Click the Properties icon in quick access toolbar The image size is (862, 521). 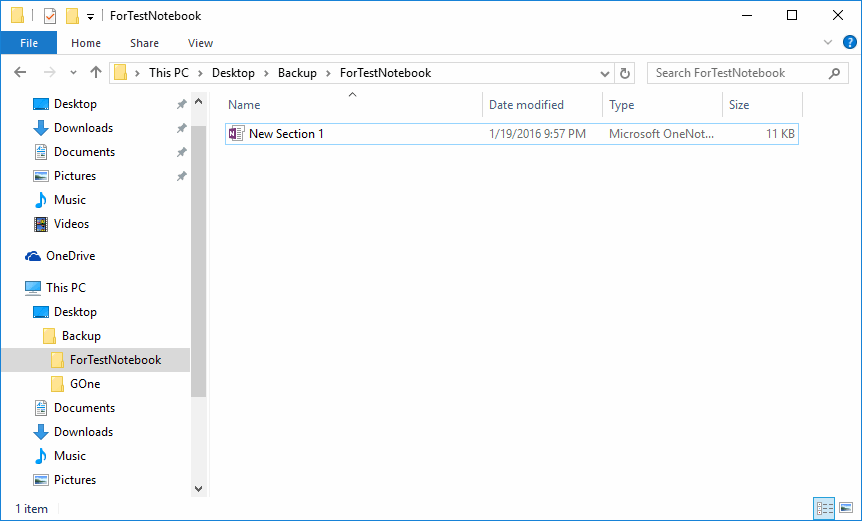pyautogui.click(x=49, y=16)
